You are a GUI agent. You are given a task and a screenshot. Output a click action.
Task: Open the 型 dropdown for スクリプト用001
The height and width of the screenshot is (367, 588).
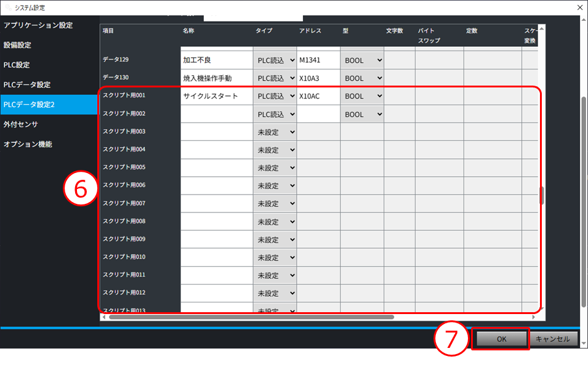363,96
